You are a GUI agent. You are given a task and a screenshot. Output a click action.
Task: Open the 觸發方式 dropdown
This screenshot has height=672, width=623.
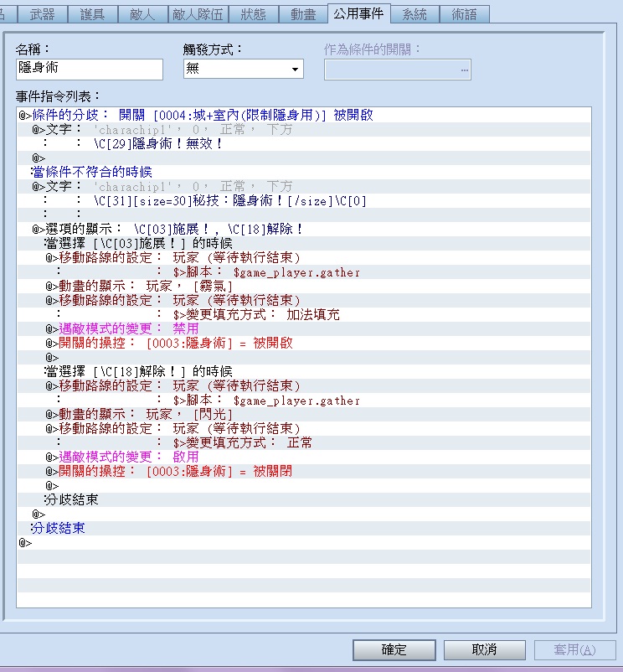tap(243, 69)
